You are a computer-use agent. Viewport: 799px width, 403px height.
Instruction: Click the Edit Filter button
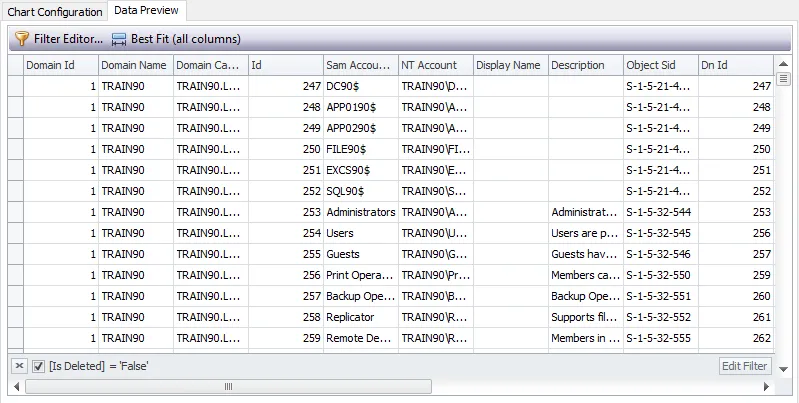pos(744,366)
